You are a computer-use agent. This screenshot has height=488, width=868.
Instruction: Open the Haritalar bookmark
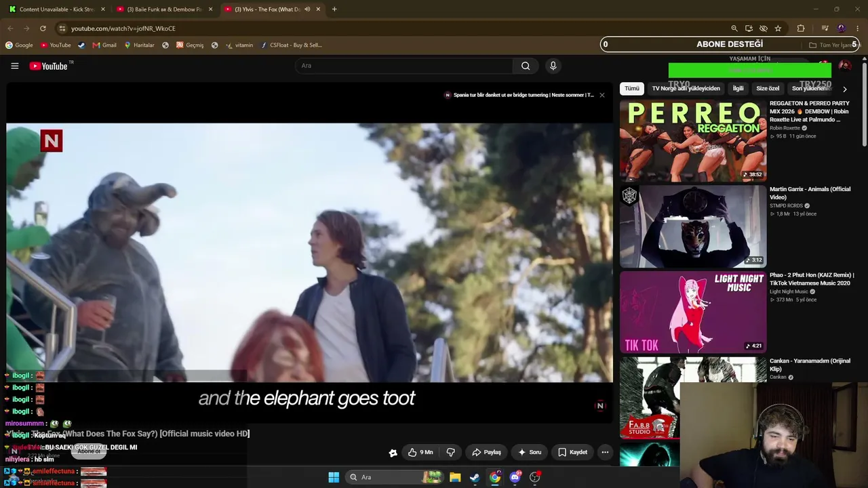[x=139, y=45]
